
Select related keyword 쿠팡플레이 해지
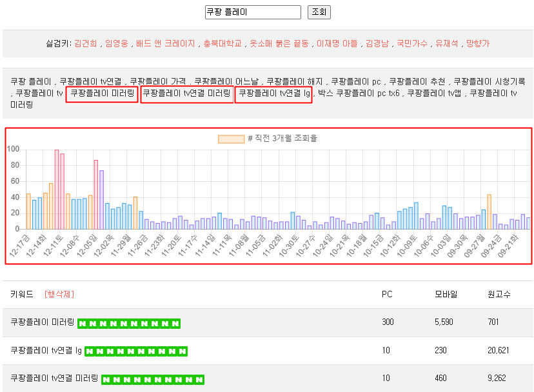[x=295, y=81]
